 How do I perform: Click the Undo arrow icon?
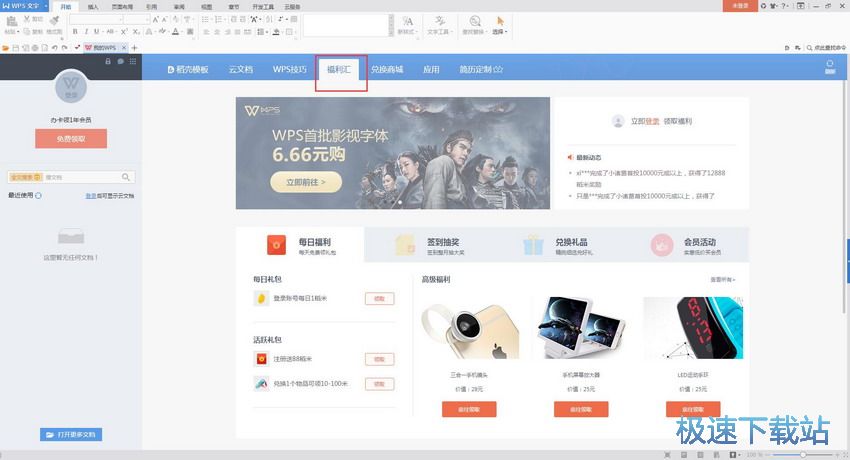point(54,48)
